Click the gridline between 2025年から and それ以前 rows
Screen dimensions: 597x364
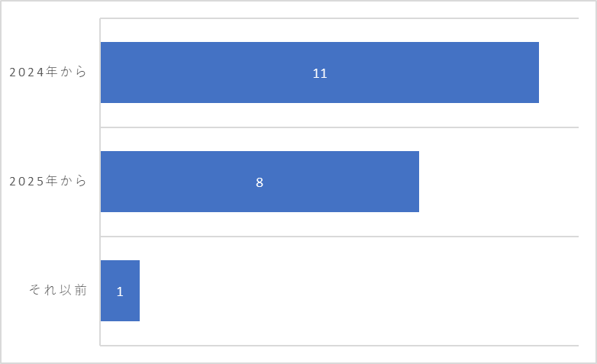(339, 237)
